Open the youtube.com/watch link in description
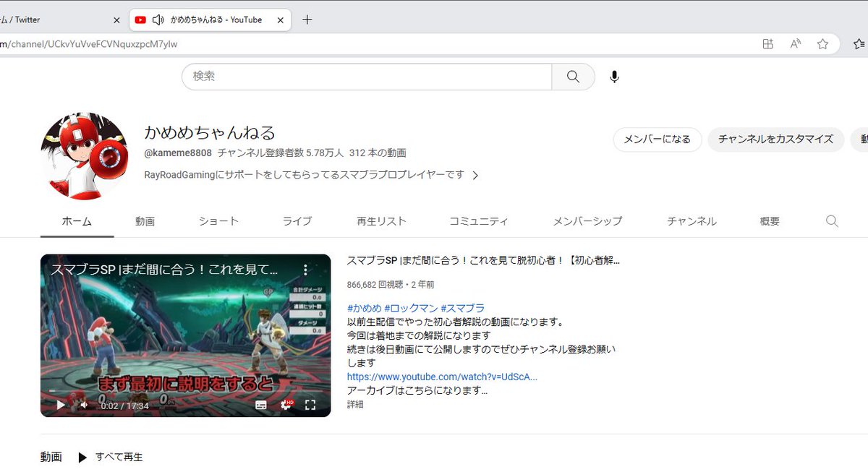Image resolution: width=868 pixels, height=472 pixels. (442, 377)
